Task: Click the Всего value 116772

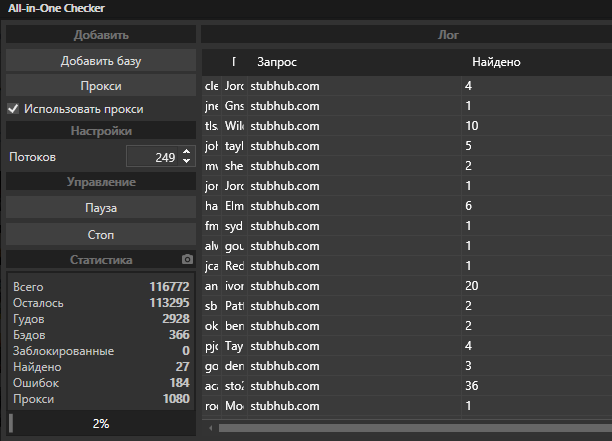Action: point(169,287)
